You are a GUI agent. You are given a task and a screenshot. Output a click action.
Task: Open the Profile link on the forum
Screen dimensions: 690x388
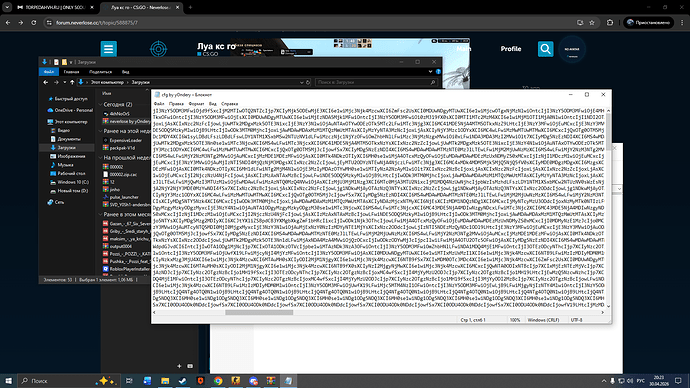[510, 49]
